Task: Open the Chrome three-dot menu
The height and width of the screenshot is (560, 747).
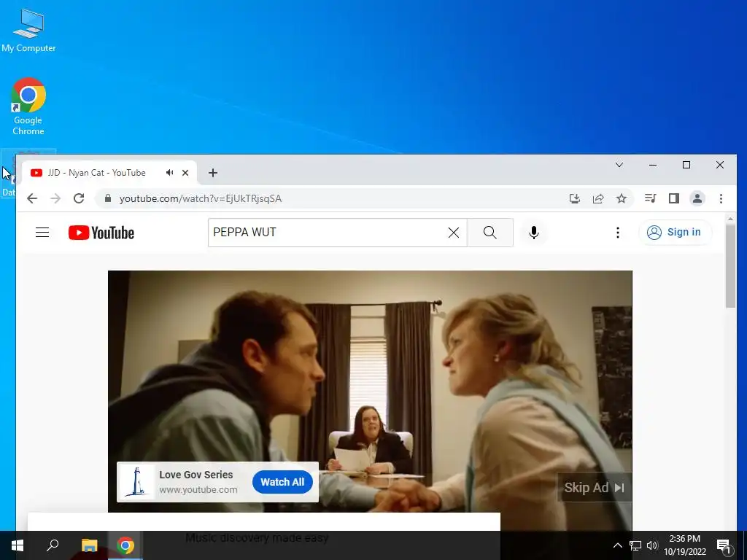Action: pos(721,198)
